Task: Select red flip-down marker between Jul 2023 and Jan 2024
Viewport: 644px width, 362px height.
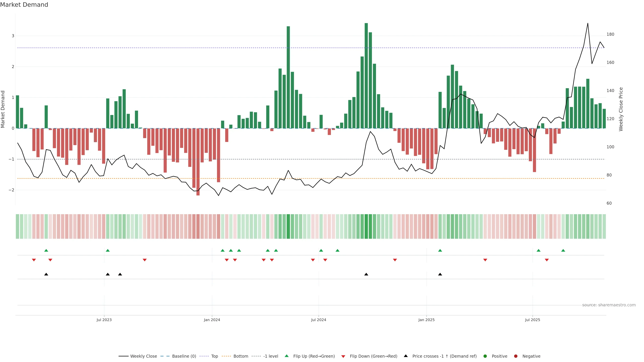Action: (145, 260)
